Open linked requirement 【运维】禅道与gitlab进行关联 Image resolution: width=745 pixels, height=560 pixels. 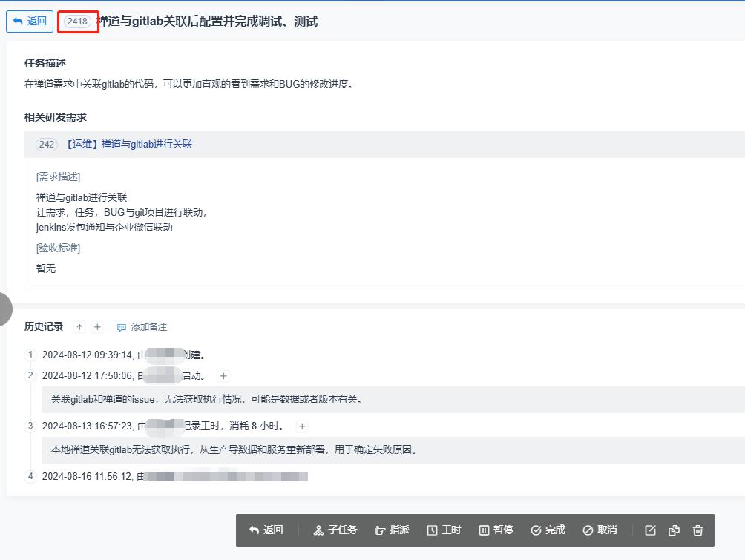[x=129, y=145]
